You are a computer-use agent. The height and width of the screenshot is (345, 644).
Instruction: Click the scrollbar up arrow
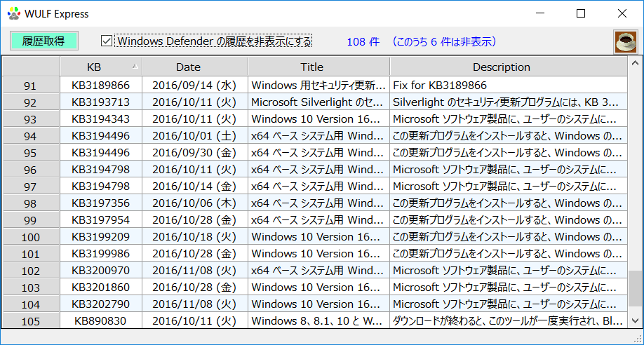[635, 63]
